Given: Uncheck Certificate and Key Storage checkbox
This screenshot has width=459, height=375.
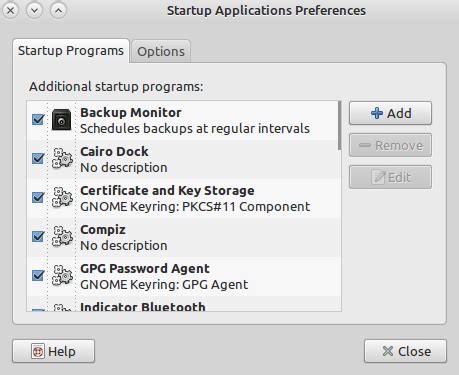Looking at the screenshot, I should tap(38, 197).
